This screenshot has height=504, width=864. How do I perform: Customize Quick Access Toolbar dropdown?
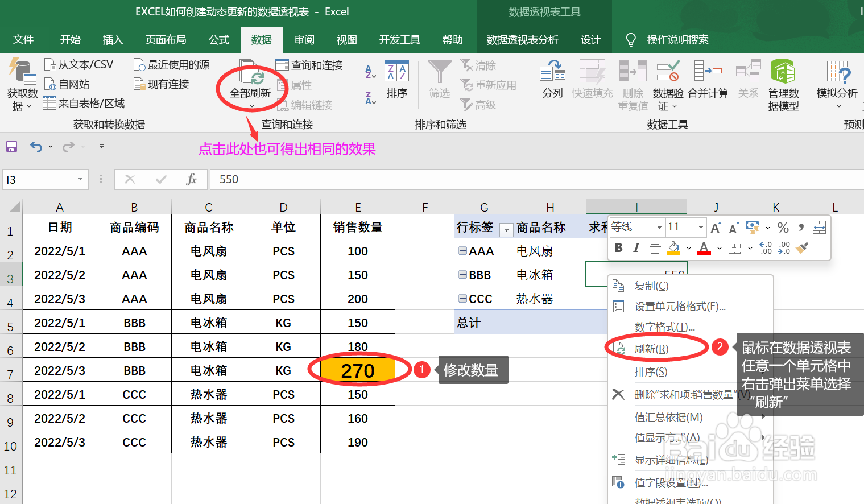101,147
